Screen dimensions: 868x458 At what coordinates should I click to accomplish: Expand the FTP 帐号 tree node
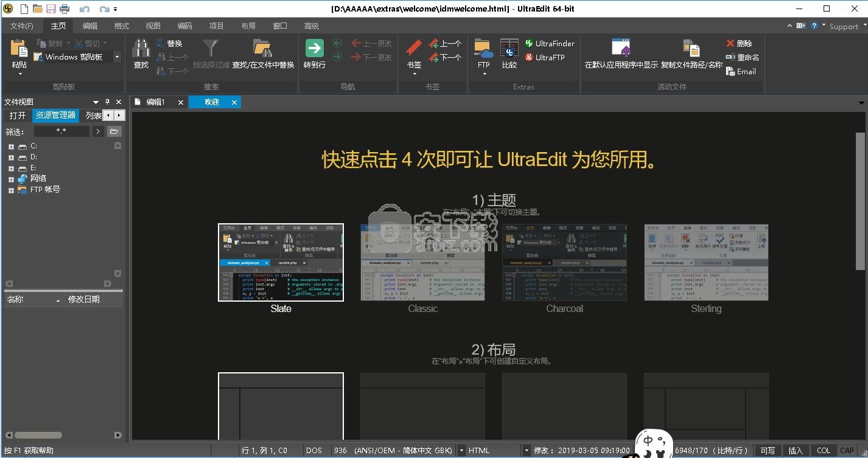[x=11, y=190]
